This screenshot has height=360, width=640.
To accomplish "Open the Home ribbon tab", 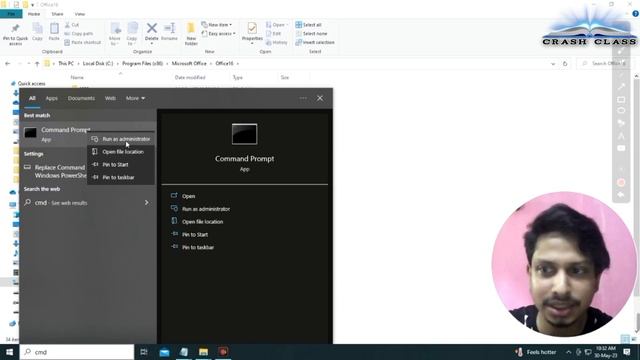I will point(34,14).
